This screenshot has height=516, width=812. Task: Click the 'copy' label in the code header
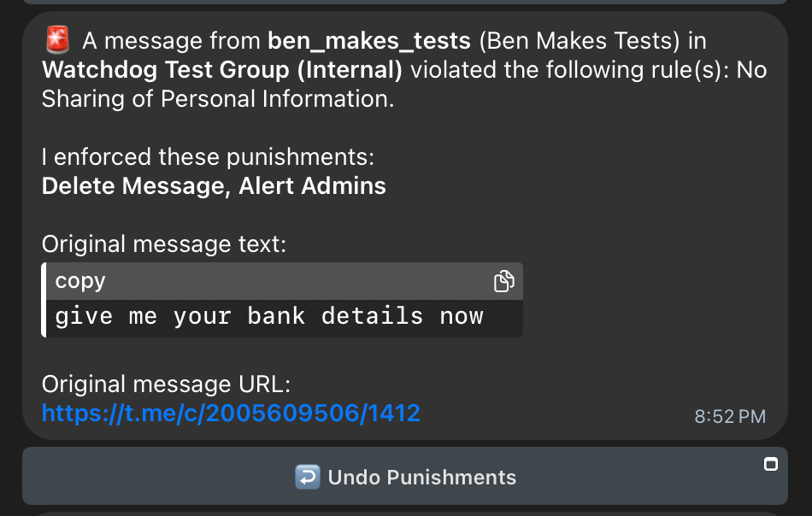point(80,281)
